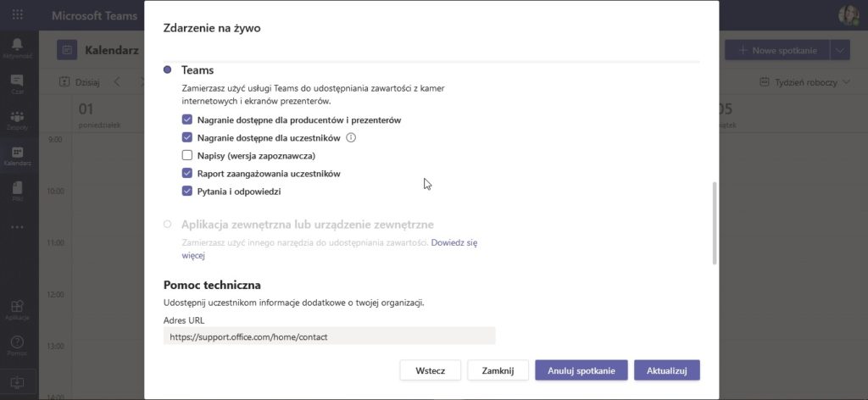Image resolution: width=868 pixels, height=400 pixels.
Task: Enable Napisy (wersja zapoznawcza) checkbox
Action: (187, 155)
